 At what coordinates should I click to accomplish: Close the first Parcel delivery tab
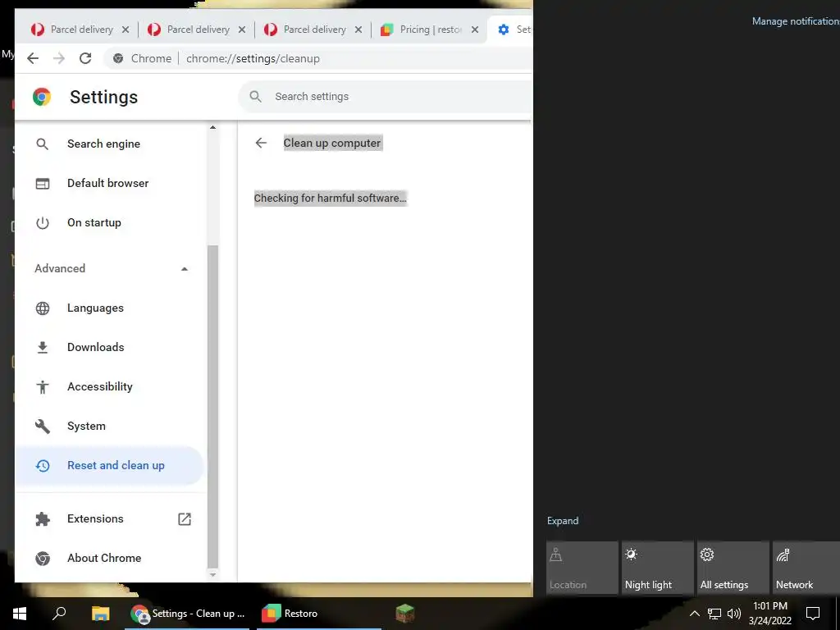click(x=126, y=30)
